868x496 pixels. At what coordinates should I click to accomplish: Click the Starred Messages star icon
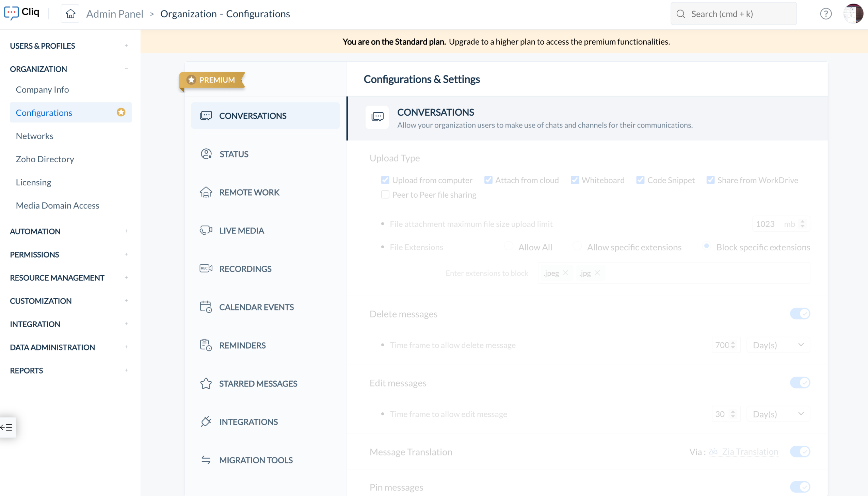[x=206, y=383]
